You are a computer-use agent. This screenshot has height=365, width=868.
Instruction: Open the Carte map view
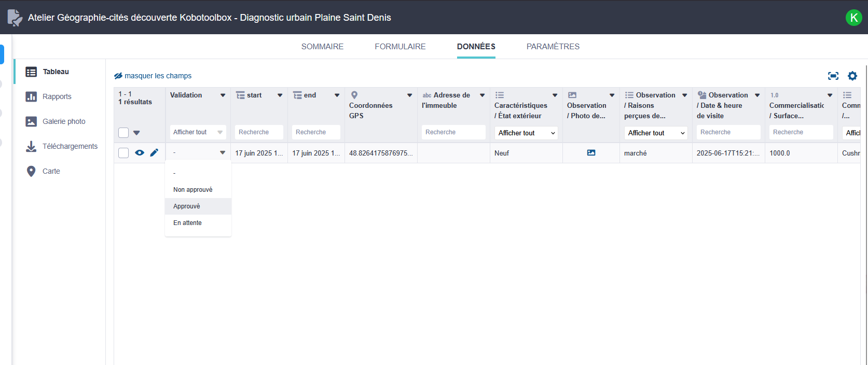[x=51, y=171]
